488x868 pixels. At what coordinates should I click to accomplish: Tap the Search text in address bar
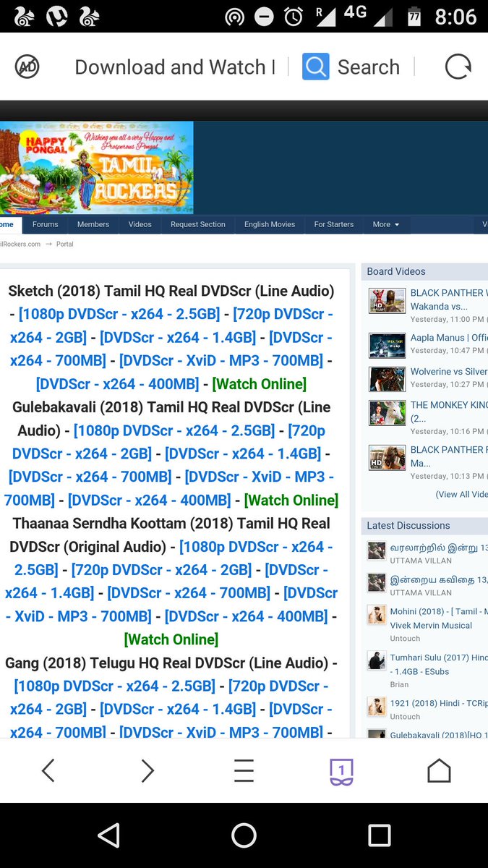[369, 67]
